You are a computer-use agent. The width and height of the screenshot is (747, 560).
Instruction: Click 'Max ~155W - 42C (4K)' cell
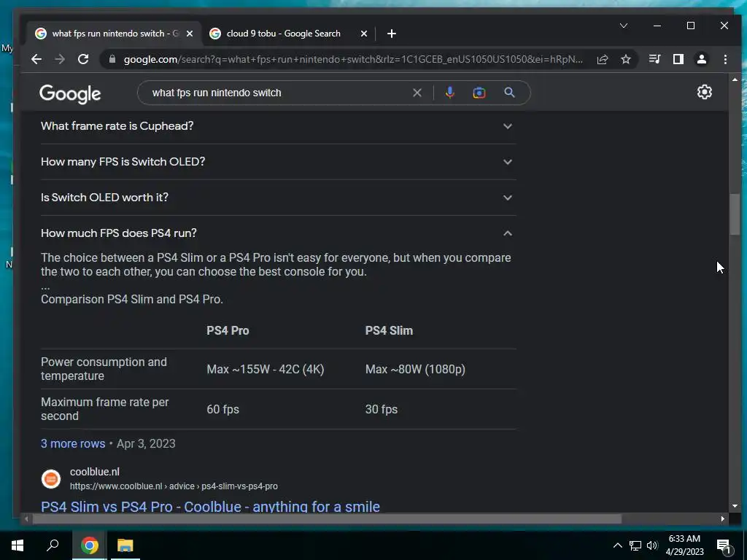tap(266, 370)
